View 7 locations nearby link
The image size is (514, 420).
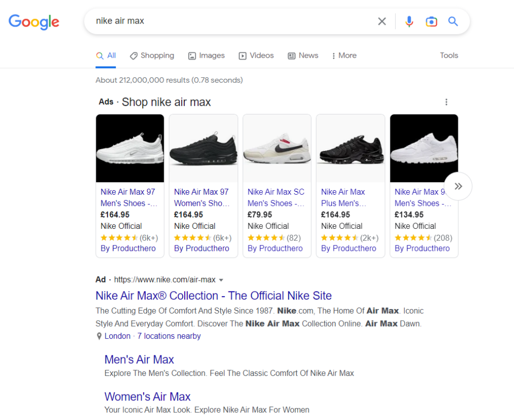169,336
